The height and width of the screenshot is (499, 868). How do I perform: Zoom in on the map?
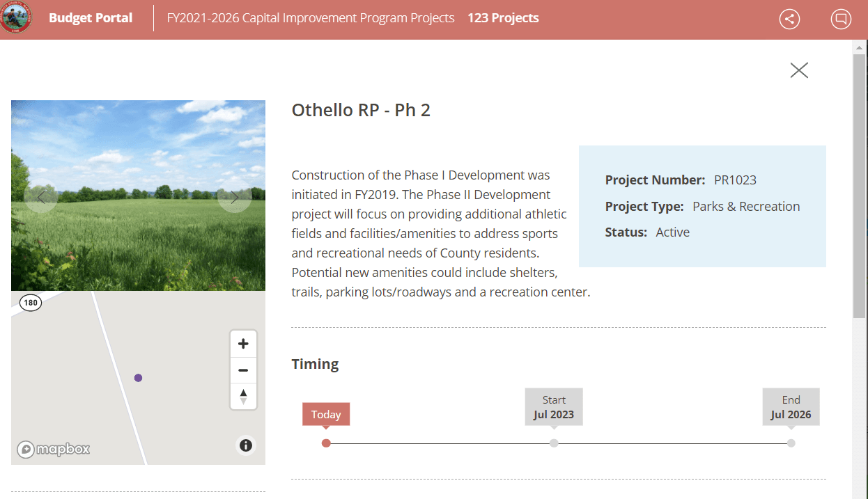(x=243, y=344)
